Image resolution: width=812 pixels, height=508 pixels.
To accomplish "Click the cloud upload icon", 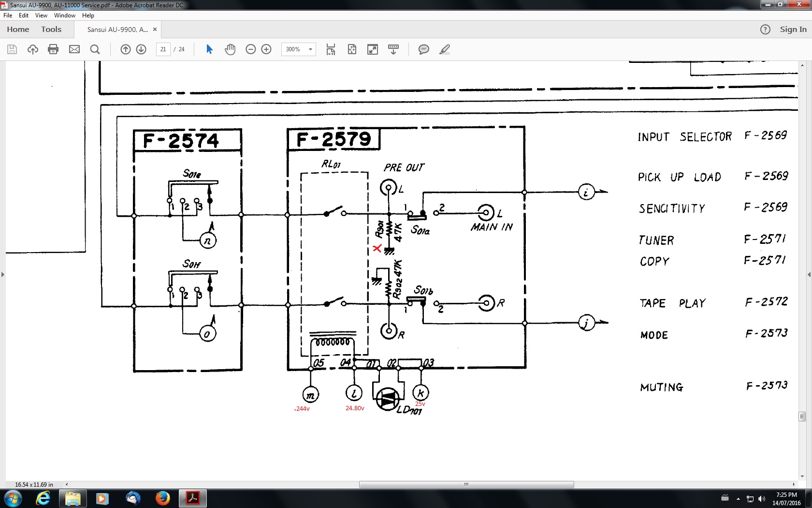I will coord(32,49).
